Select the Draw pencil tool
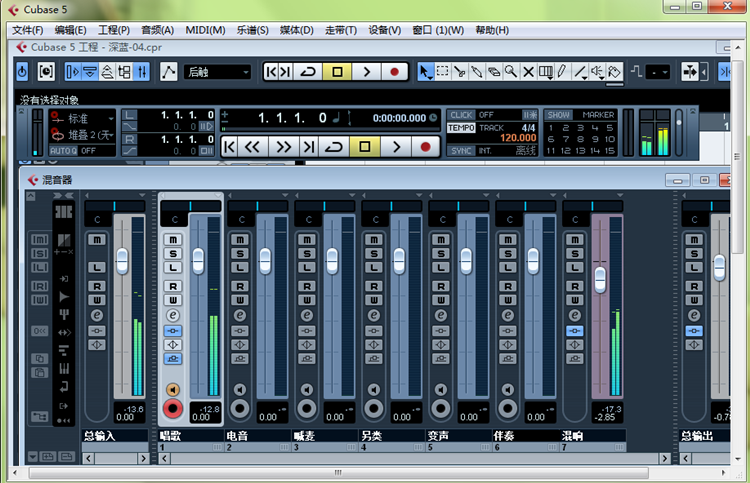 (x=562, y=72)
